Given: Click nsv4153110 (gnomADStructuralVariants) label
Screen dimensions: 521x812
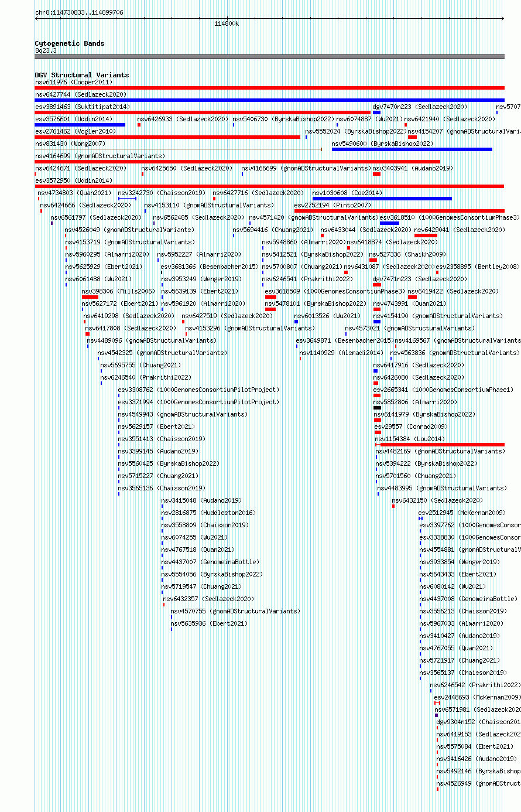Looking at the screenshot, I should point(210,205).
